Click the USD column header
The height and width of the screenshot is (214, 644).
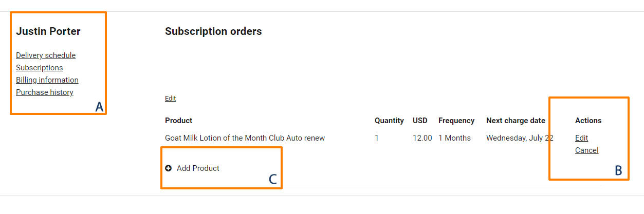click(420, 121)
